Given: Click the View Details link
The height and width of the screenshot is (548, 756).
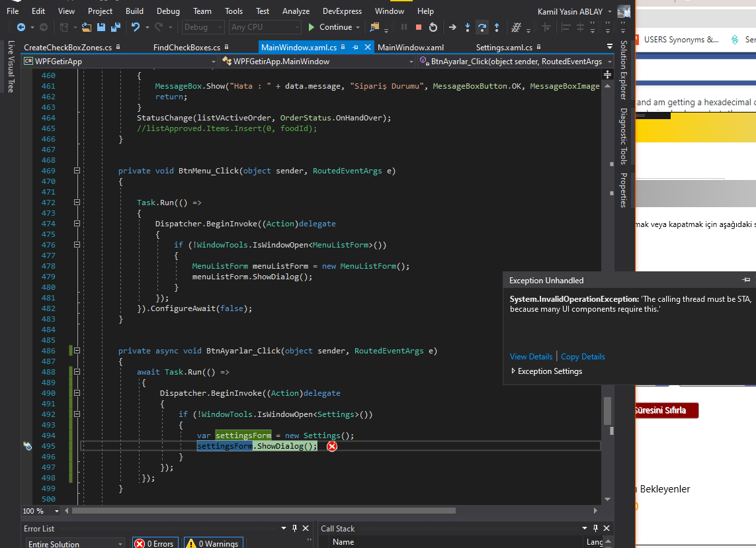Looking at the screenshot, I should pos(531,357).
